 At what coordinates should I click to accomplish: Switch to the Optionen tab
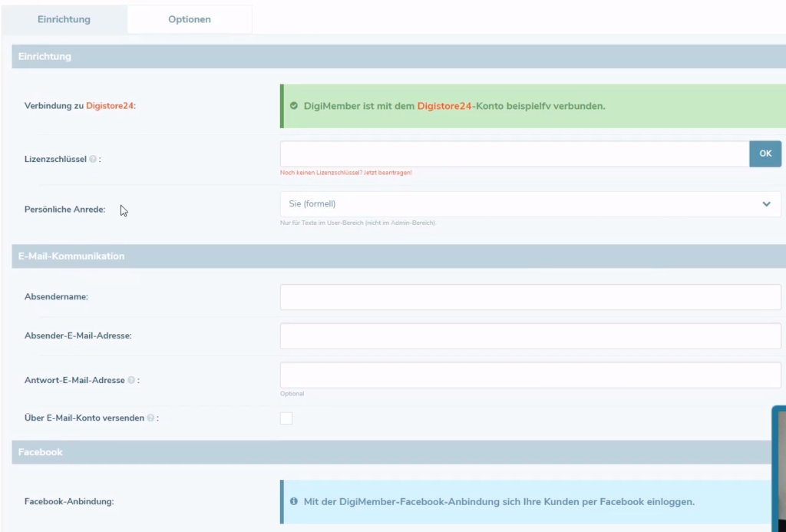[x=190, y=19]
